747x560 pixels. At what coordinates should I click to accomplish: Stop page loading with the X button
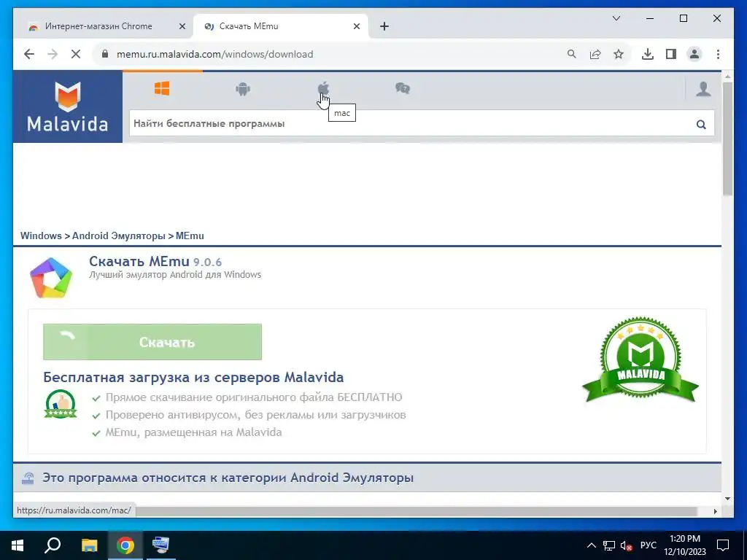(x=76, y=54)
